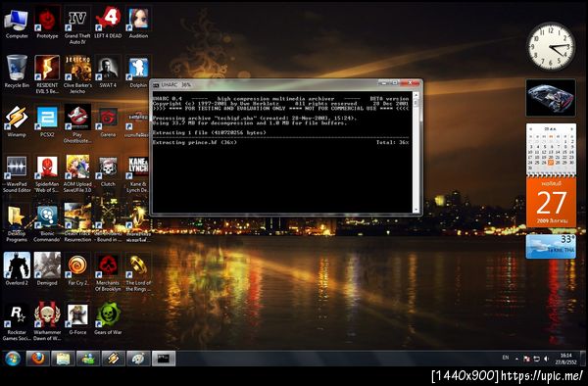The height and width of the screenshot is (386, 588).
Task: Click the orange date 27 calendar panel
Action: click(551, 203)
